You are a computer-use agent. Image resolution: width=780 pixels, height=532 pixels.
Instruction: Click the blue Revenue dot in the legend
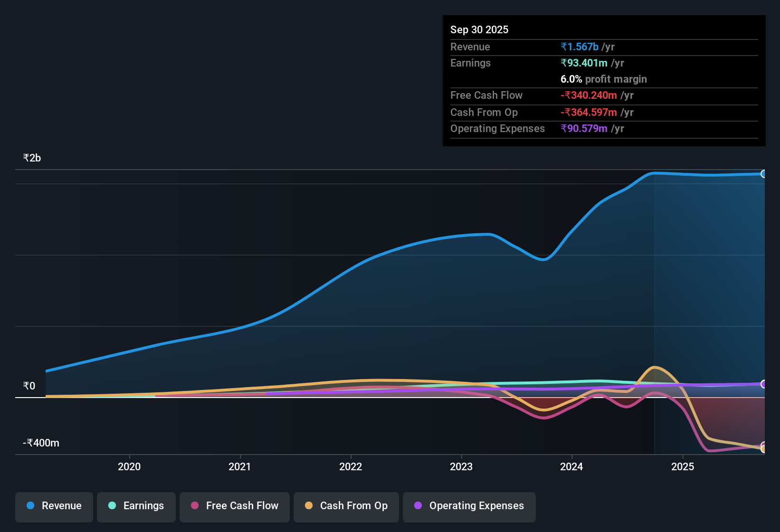pyautogui.click(x=30, y=506)
